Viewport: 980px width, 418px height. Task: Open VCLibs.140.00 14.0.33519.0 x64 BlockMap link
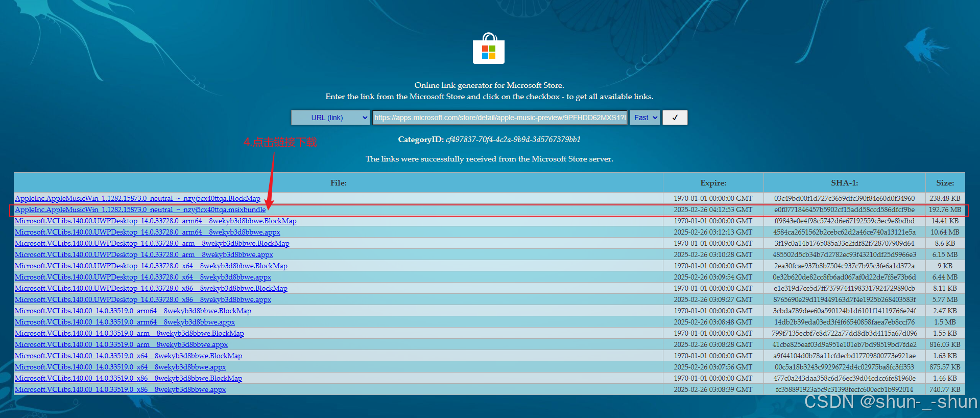point(128,356)
